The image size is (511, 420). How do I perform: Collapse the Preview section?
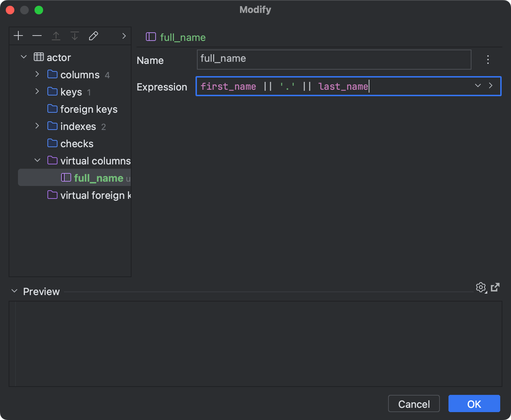[x=14, y=291]
